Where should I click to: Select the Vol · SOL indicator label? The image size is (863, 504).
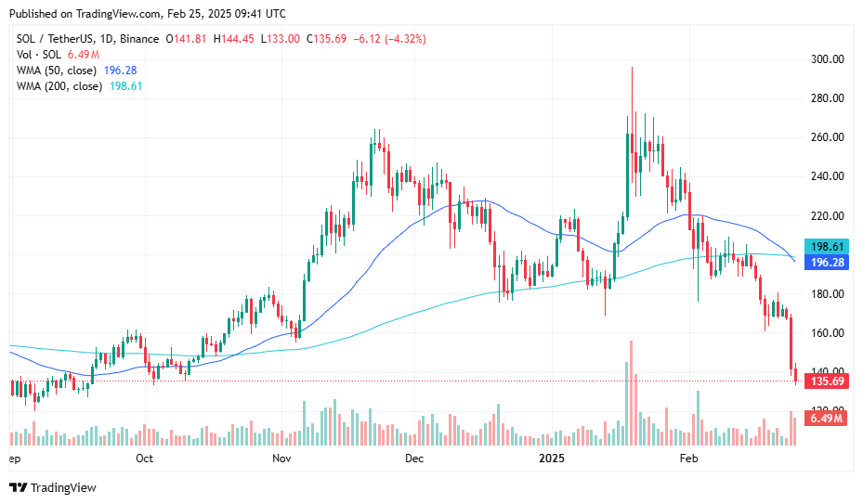point(38,55)
